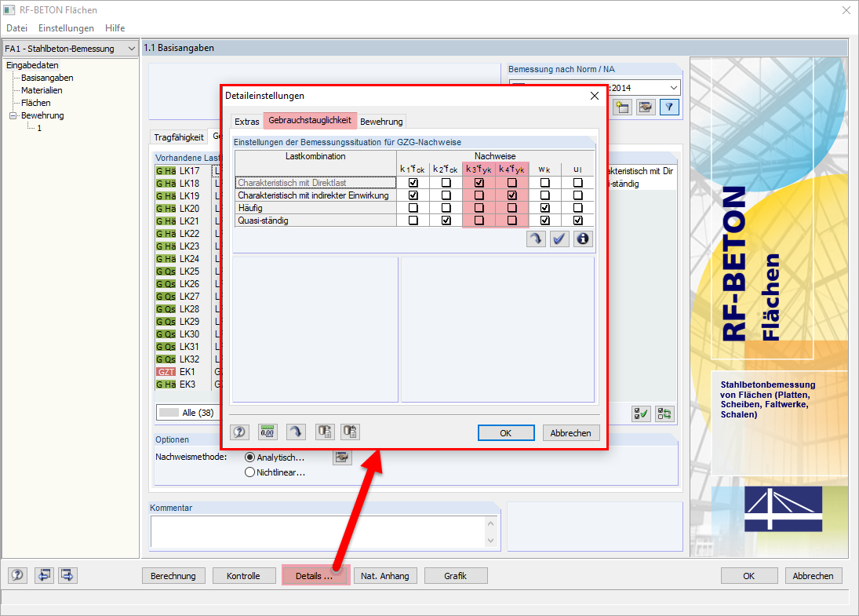Click inside the Kommentar text field

pos(318,531)
